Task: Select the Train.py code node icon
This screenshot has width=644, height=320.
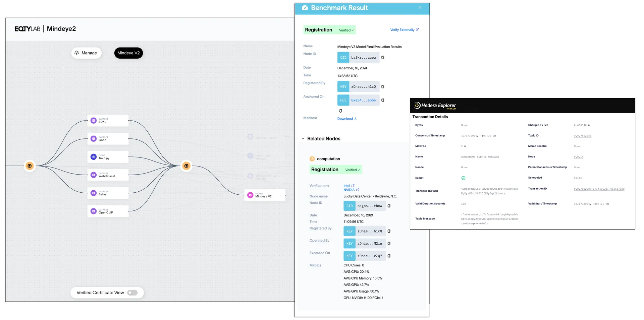Action: tap(94, 157)
